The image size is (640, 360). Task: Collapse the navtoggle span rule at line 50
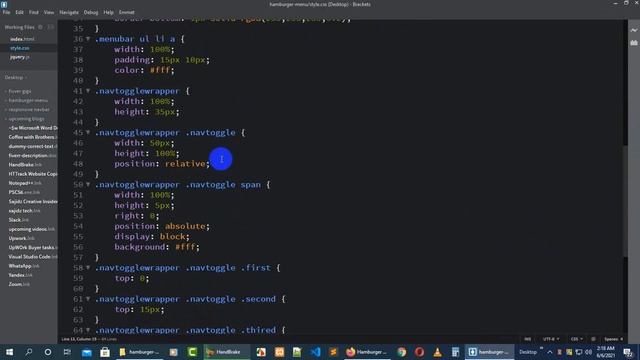pos(88,184)
